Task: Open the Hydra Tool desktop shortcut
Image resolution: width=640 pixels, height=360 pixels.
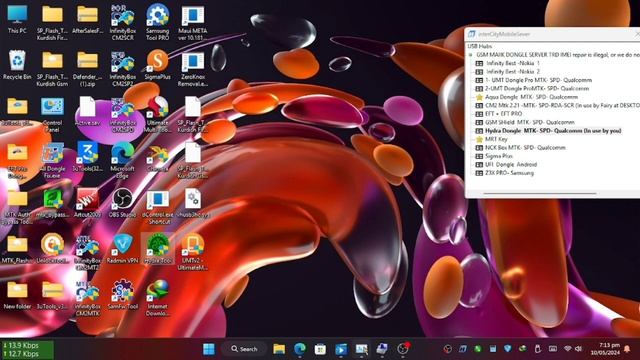Action: (x=158, y=249)
